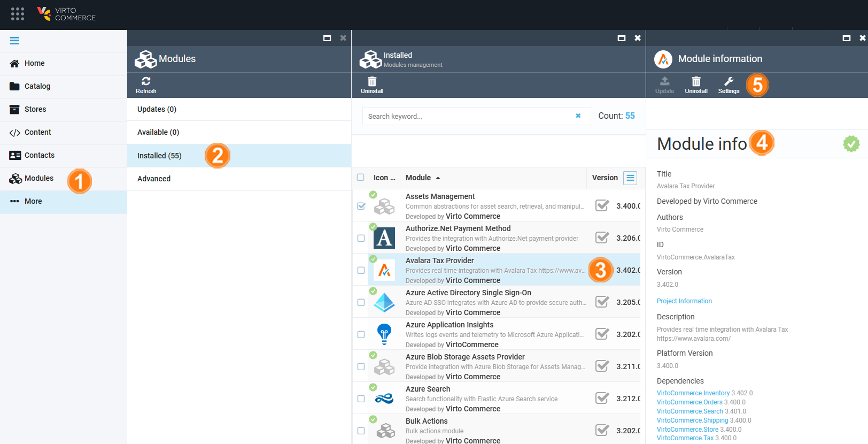Click Uninstall in Installed blade toolbar
This screenshot has height=444, width=868.
coord(372,85)
